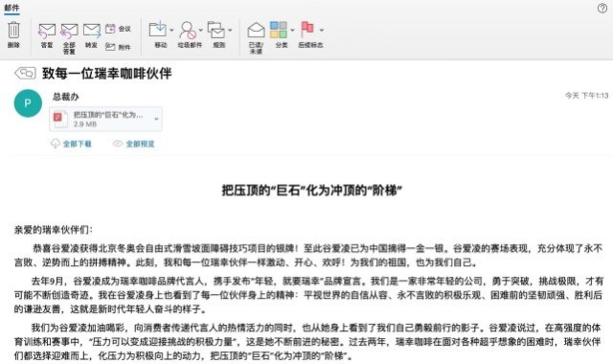
Task: Expand the 移动 dropdown arrow
Action: coord(171,30)
